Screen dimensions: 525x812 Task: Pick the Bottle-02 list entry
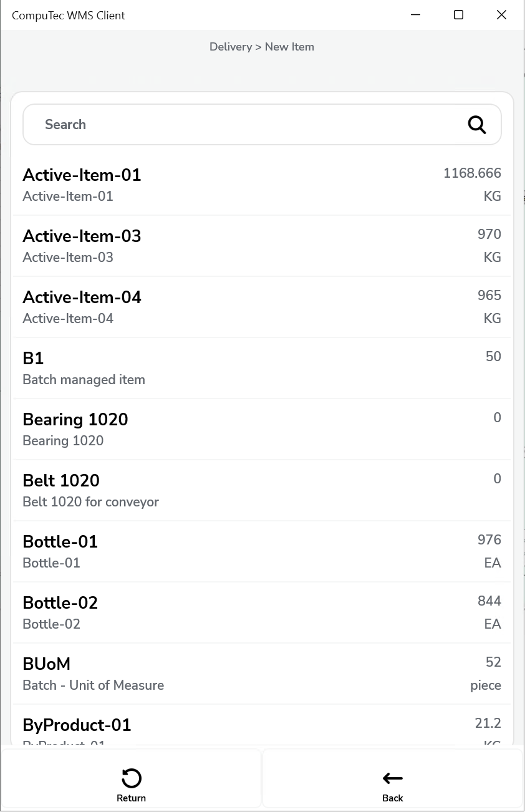[x=262, y=612]
